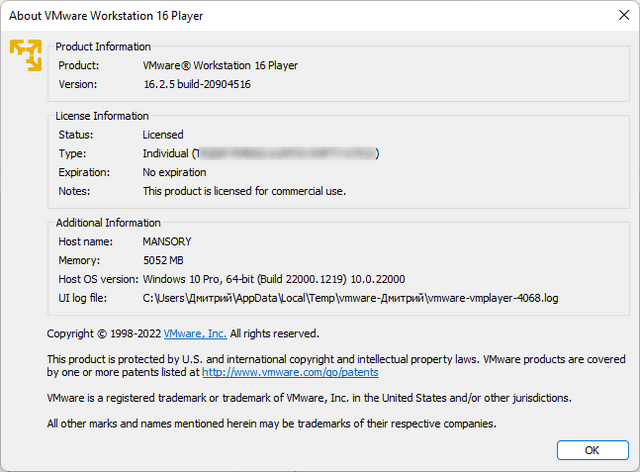Open the vmware.com patents link

point(290,372)
